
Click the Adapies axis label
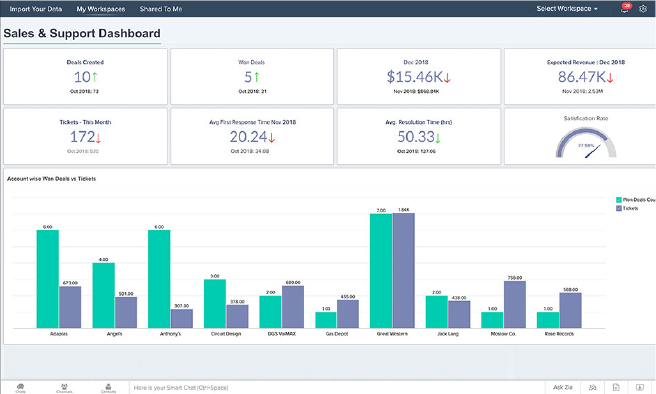point(59,334)
